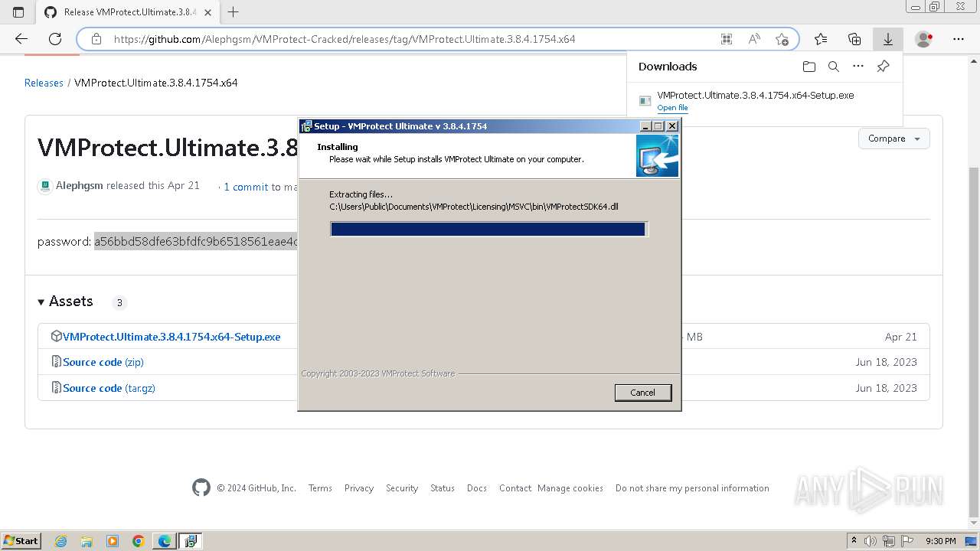Open Security footer link

click(x=402, y=488)
